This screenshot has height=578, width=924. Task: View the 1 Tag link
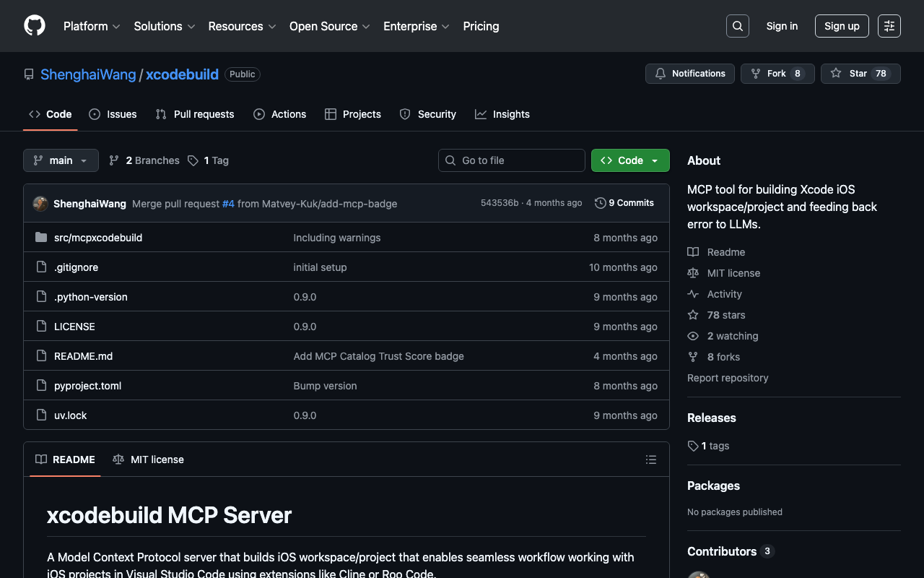(x=208, y=160)
